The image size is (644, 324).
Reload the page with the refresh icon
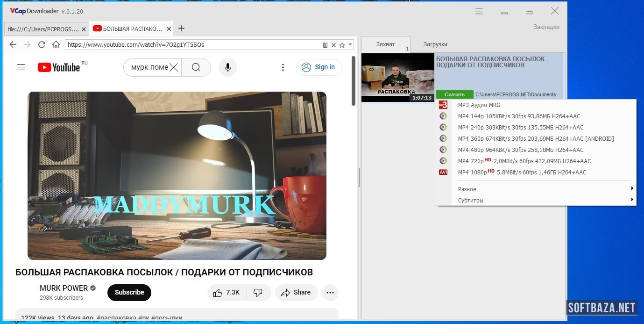(42, 45)
